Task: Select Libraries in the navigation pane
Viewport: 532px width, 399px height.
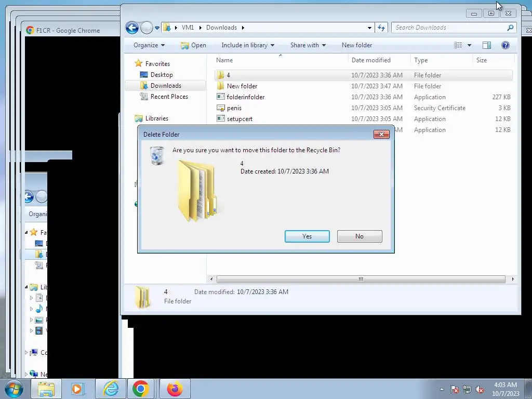Action: (156, 118)
